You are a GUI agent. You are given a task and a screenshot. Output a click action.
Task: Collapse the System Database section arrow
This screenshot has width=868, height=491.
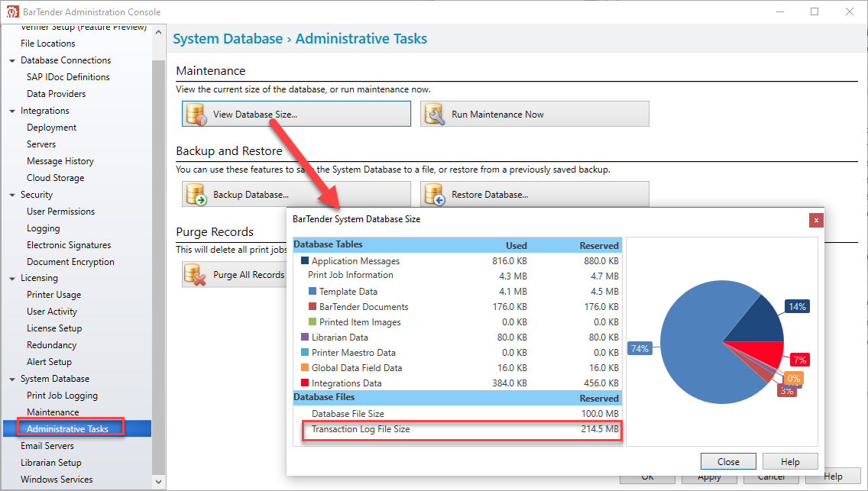pyautogui.click(x=12, y=380)
